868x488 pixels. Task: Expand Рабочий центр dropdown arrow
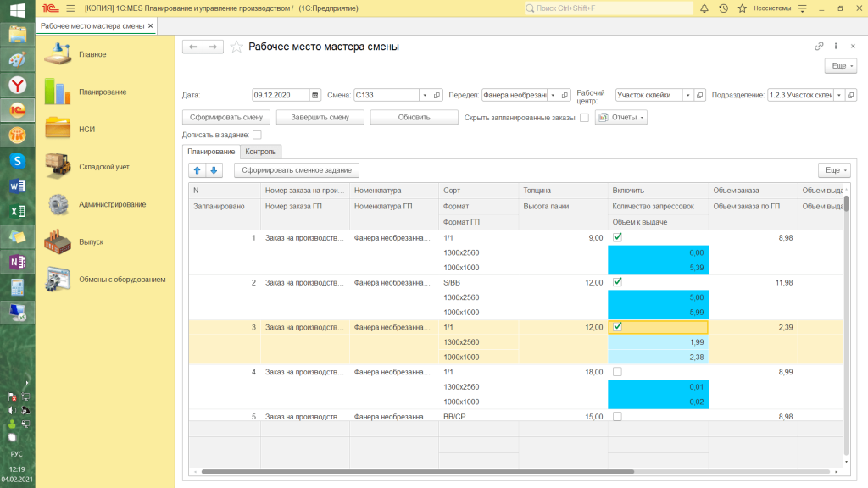coord(687,95)
